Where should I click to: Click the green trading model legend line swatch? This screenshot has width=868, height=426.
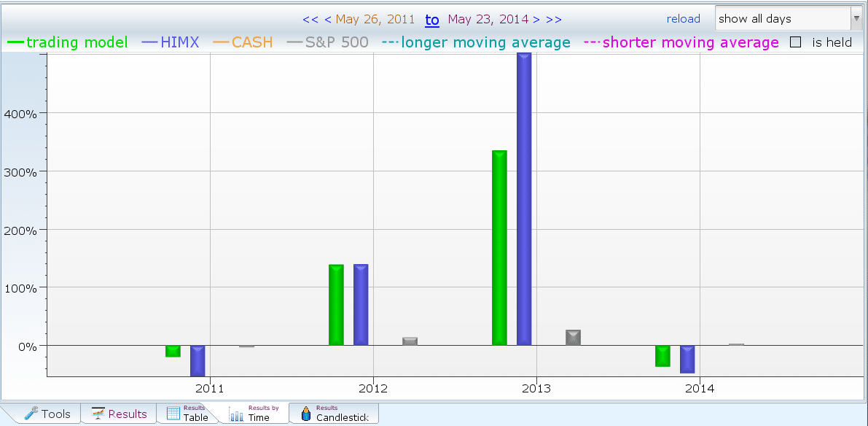click(x=15, y=42)
